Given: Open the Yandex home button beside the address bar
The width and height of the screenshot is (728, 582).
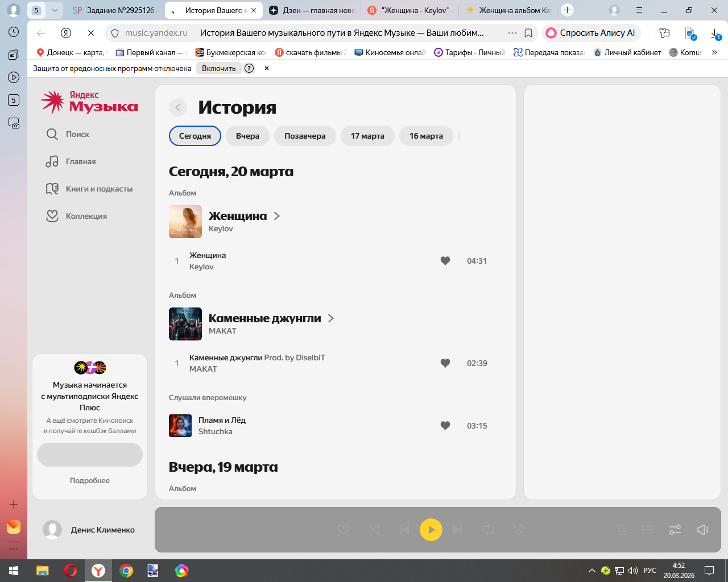Looking at the screenshot, I should [x=66, y=33].
